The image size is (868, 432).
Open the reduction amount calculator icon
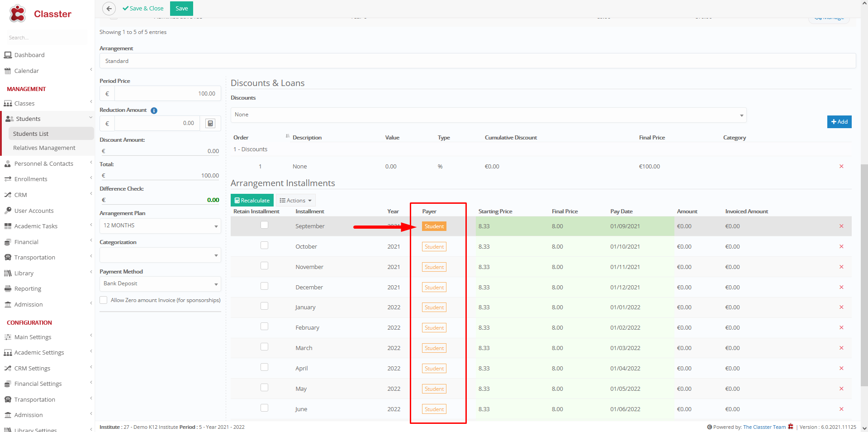coord(210,123)
